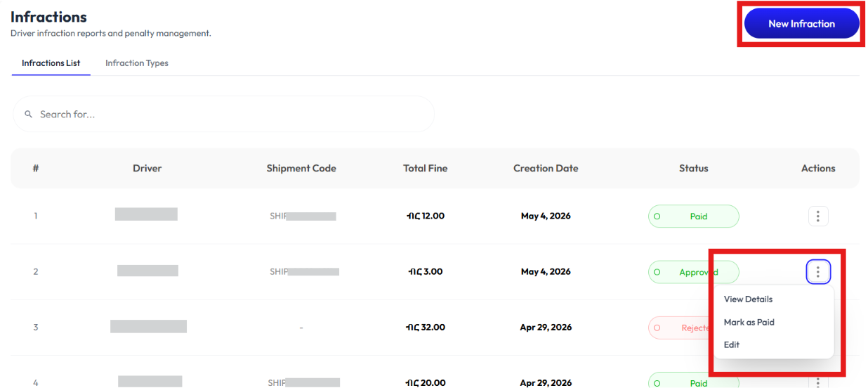Sort by the Driver column header
The width and height of the screenshot is (868, 388).
[147, 169]
